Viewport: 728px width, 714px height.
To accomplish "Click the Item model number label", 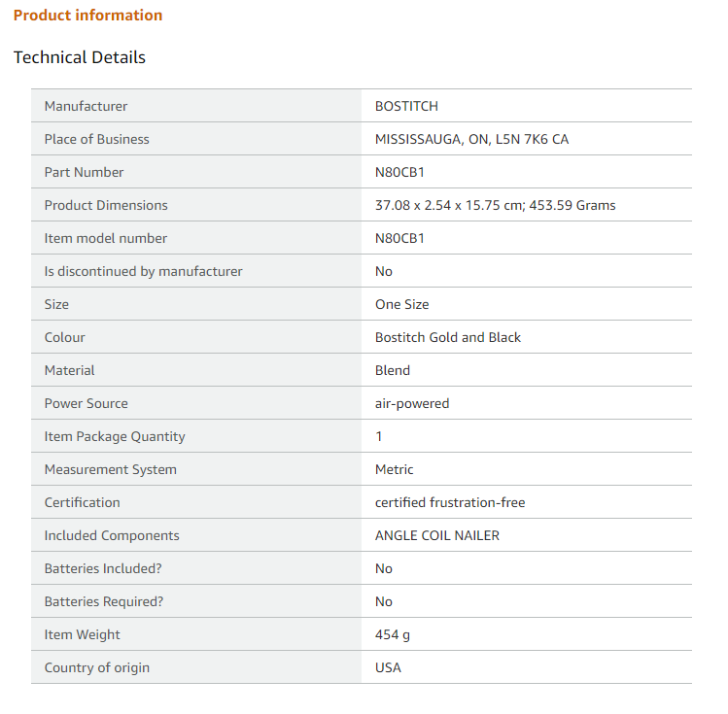I will [106, 238].
